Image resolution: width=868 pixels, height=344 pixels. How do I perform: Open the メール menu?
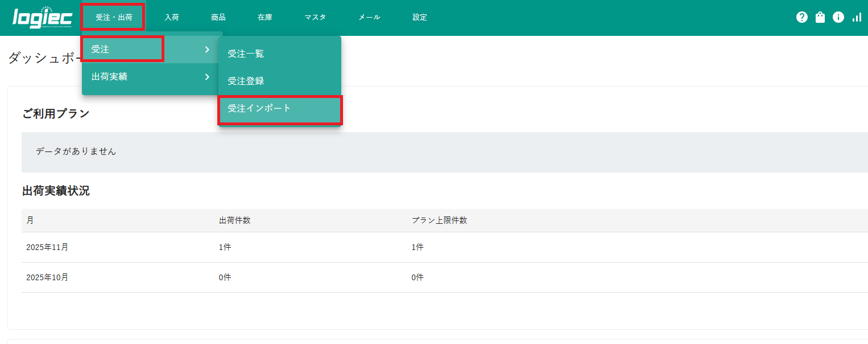[369, 17]
